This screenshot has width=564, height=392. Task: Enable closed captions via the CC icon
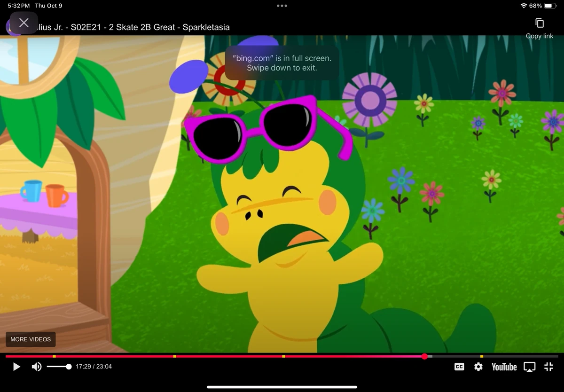click(459, 367)
